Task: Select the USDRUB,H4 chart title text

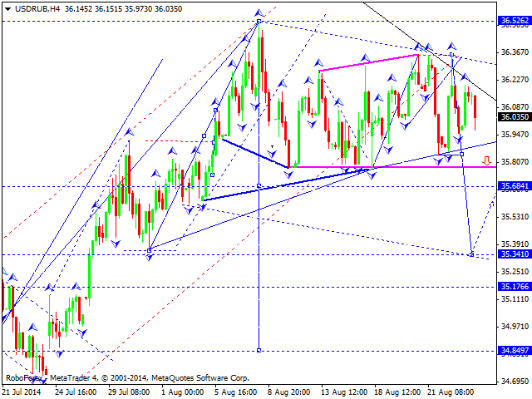Action: tap(37, 9)
